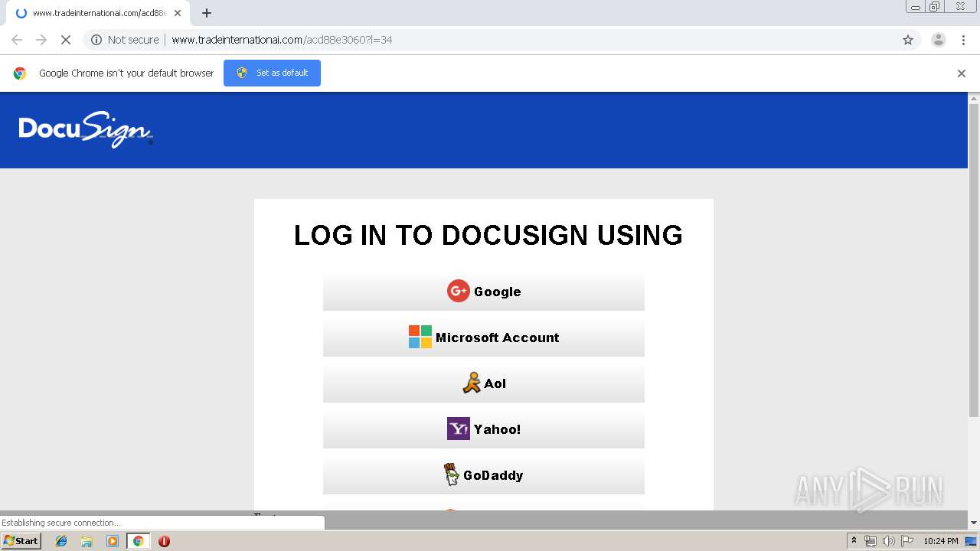Bookmark page with star icon
Viewport: 980px width, 551px height.
[x=908, y=40]
